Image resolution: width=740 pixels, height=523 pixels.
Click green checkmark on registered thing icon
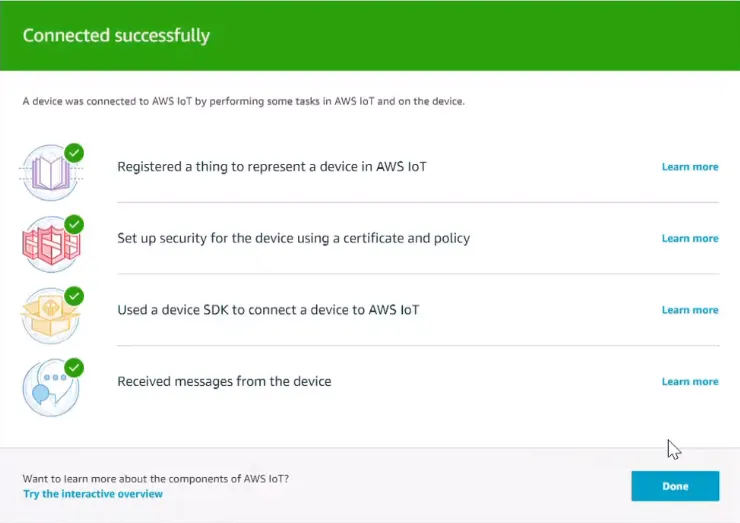click(74, 153)
